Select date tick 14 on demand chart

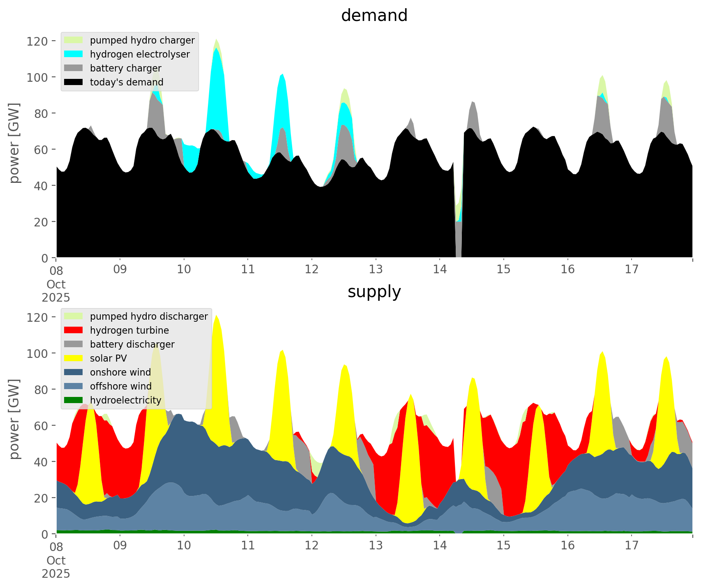click(440, 270)
